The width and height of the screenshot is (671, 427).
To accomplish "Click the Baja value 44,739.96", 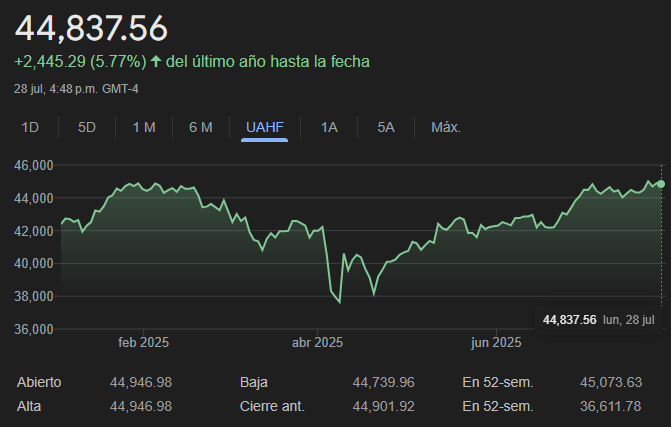I will pyautogui.click(x=383, y=382).
